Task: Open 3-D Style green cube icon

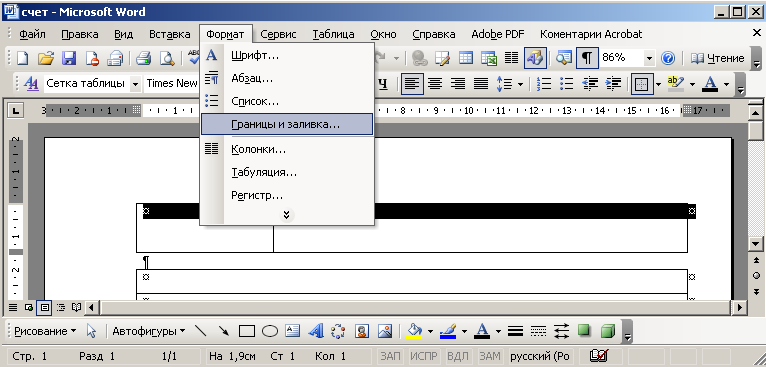Action: 608,331
